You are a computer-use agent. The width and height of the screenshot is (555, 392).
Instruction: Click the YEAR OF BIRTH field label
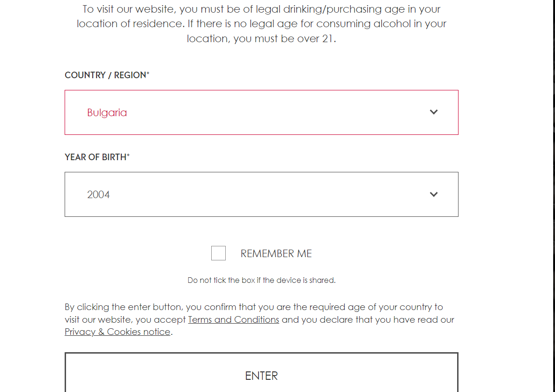96,157
